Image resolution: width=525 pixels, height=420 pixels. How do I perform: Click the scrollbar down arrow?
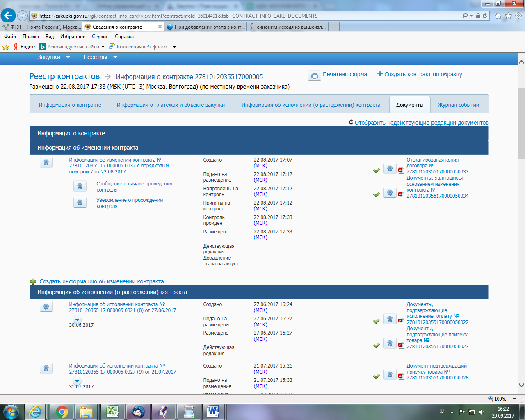521,386
